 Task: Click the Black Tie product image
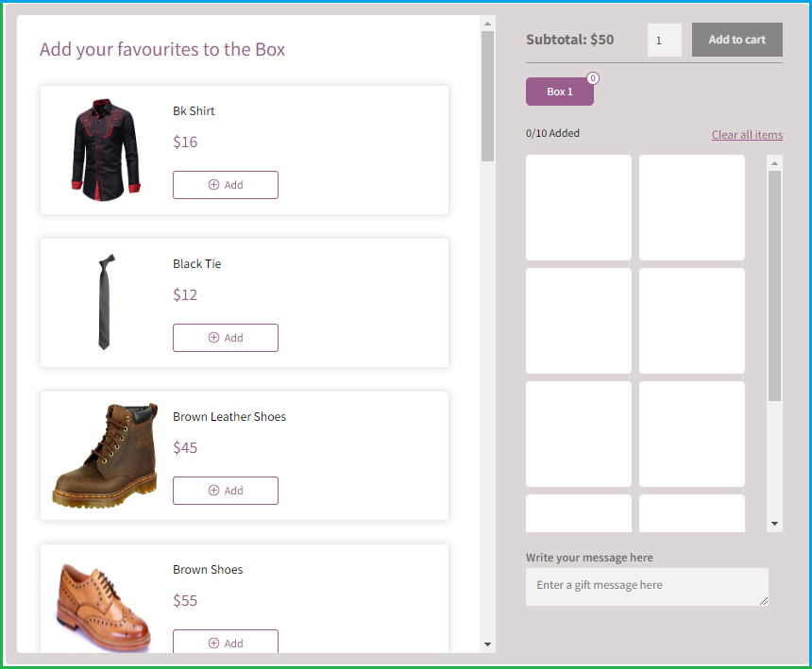coord(104,302)
